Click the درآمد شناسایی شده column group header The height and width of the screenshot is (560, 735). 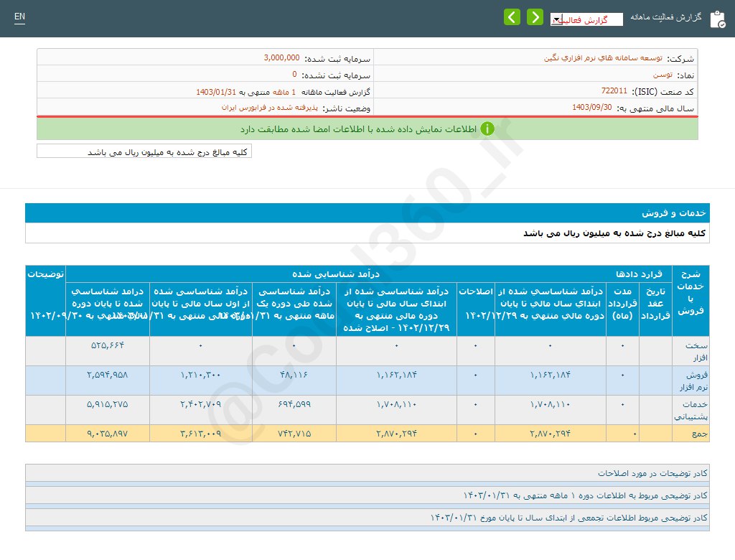click(x=335, y=274)
